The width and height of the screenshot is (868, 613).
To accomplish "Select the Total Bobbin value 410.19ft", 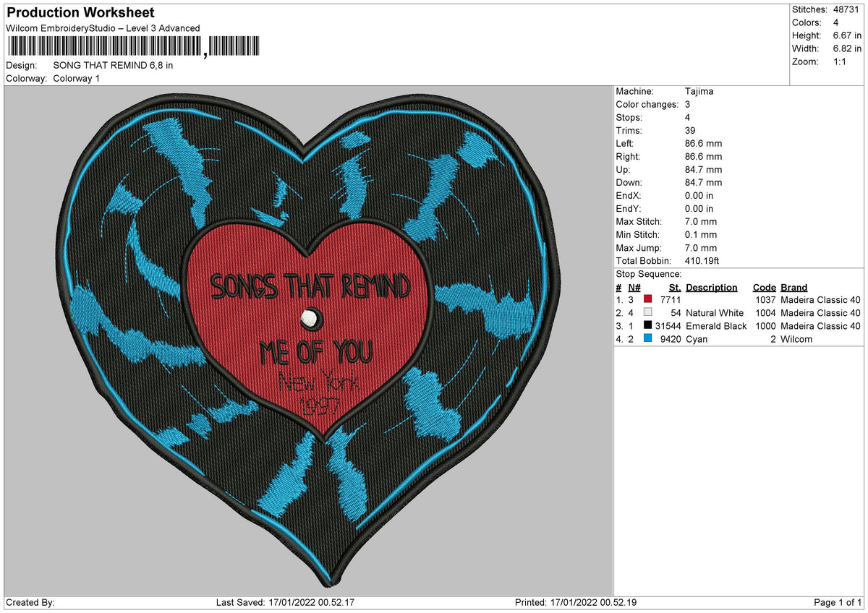I will click(702, 261).
